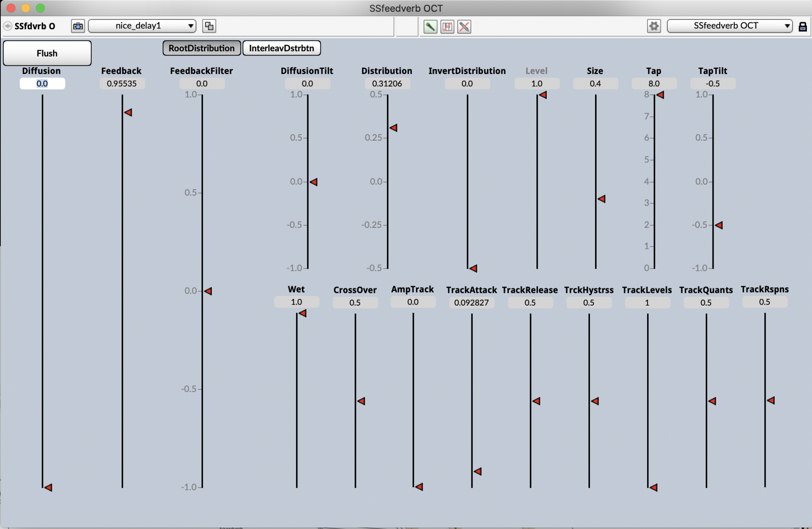This screenshot has height=529, width=812.
Task: Click the lock icon at top right
Action: (802, 27)
